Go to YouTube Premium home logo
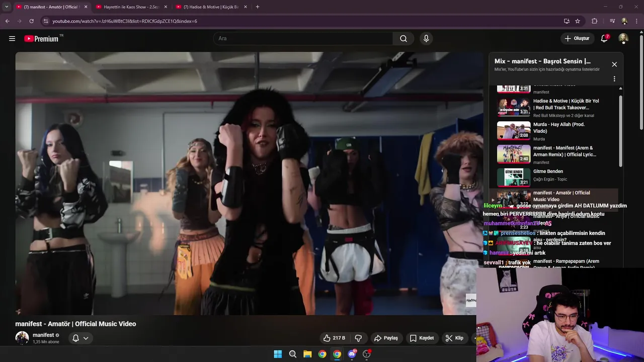644x362 pixels. (x=41, y=39)
